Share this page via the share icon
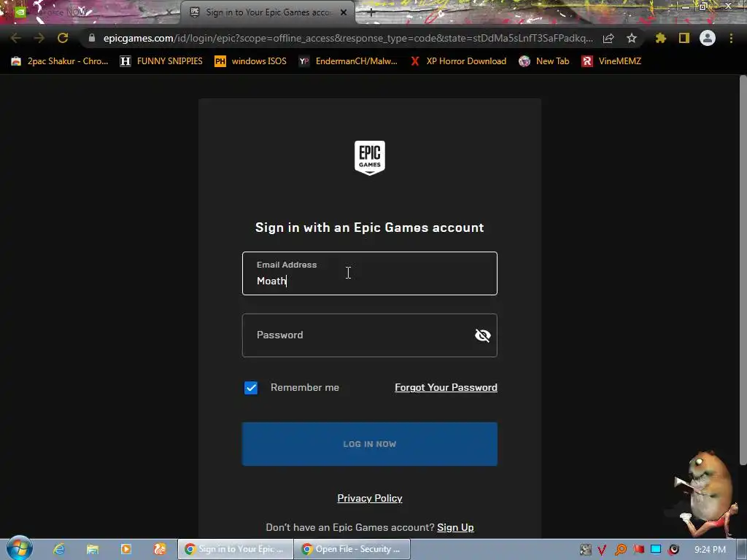Image resolution: width=747 pixels, height=560 pixels. pos(608,38)
